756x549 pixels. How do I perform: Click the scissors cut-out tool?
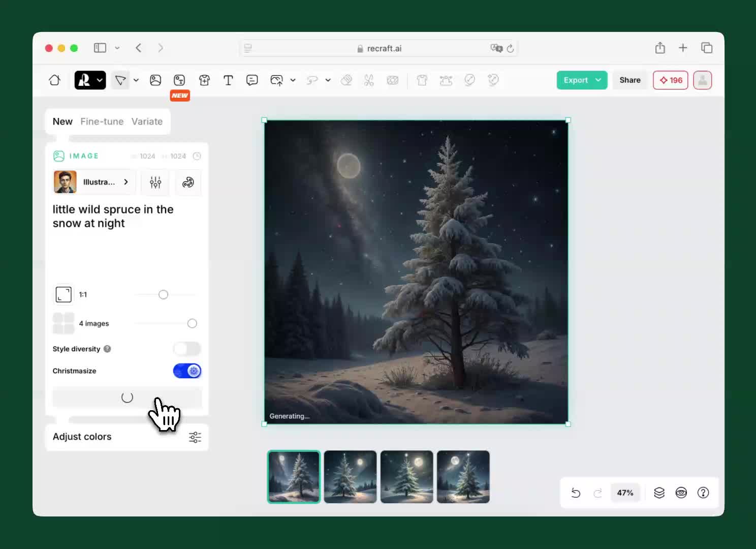[x=369, y=80]
